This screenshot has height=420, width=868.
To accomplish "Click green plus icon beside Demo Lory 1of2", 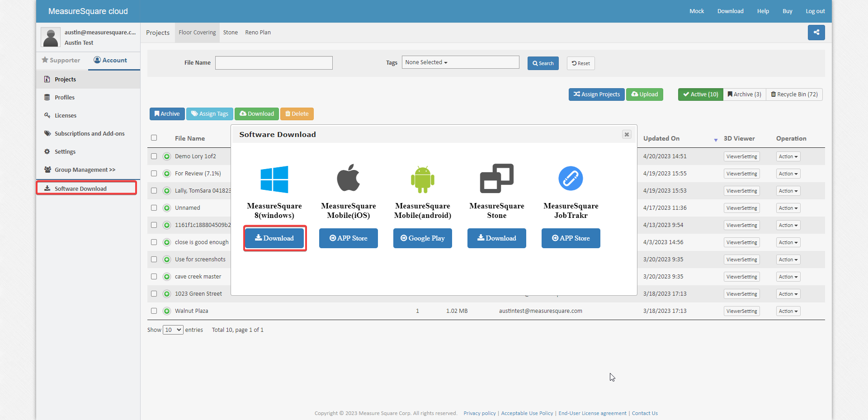I will point(167,156).
